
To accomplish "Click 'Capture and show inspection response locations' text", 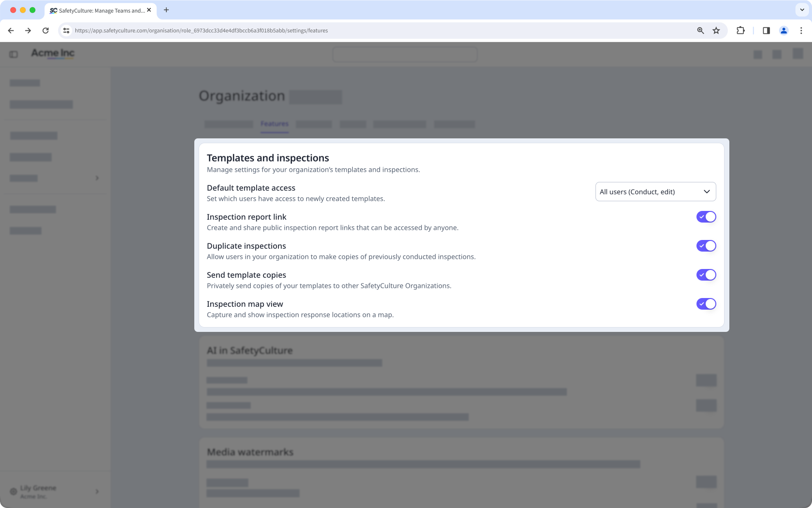I will coord(300,314).
